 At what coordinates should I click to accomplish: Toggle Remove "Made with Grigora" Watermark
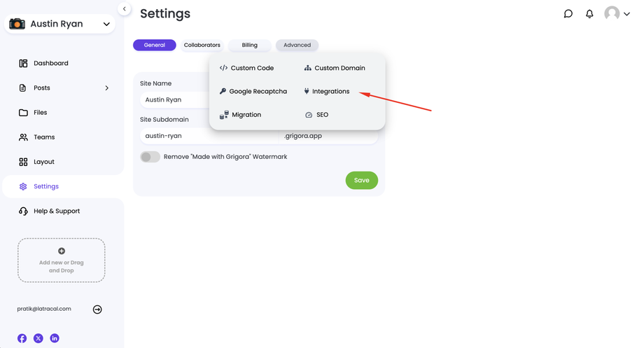pyautogui.click(x=150, y=157)
